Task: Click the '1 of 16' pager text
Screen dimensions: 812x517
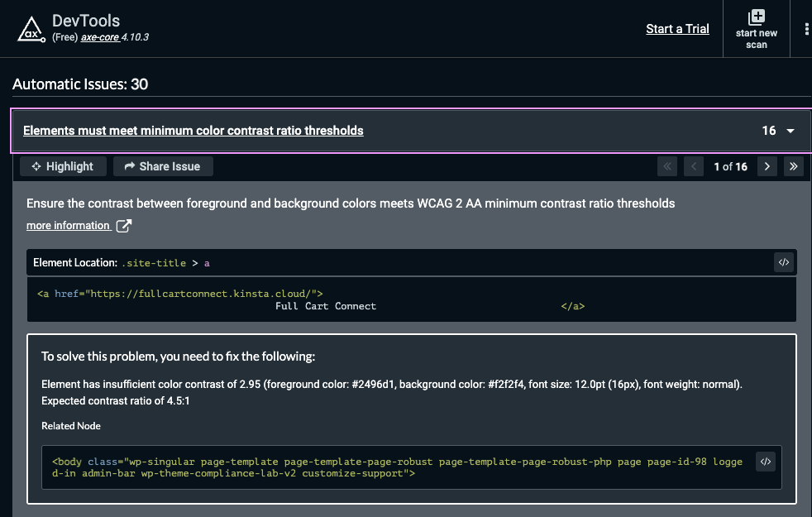Action: click(x=730, y=166)
